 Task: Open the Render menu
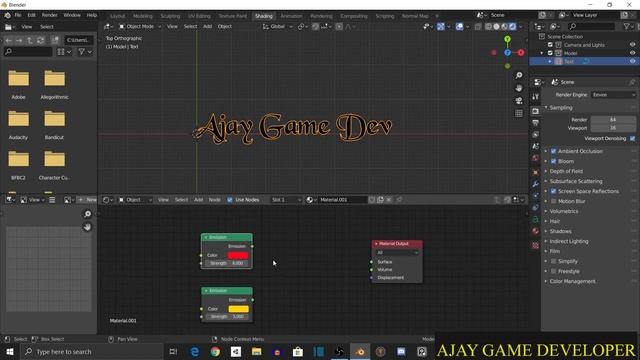49,15
